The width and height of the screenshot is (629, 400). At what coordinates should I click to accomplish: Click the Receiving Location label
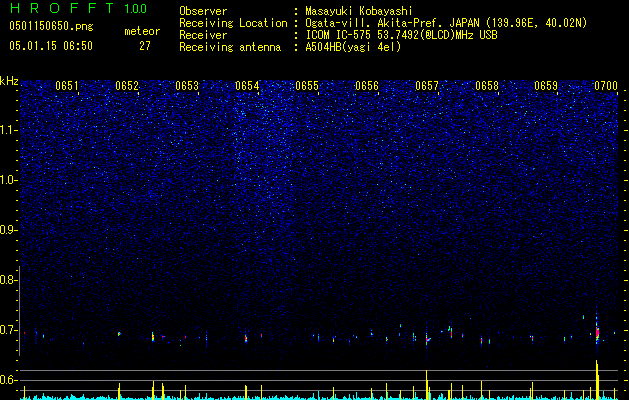[x=233, y=23]
